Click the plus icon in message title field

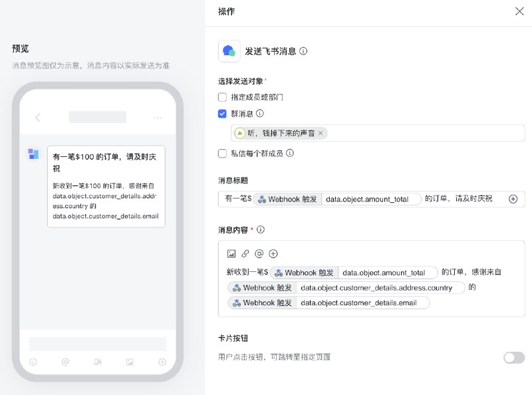pos(513,199)
